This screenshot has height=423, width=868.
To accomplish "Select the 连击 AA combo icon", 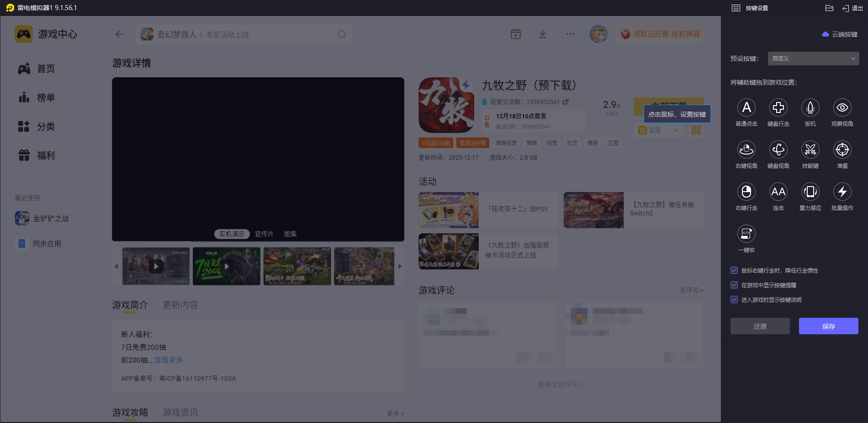I will click(778, 192).
